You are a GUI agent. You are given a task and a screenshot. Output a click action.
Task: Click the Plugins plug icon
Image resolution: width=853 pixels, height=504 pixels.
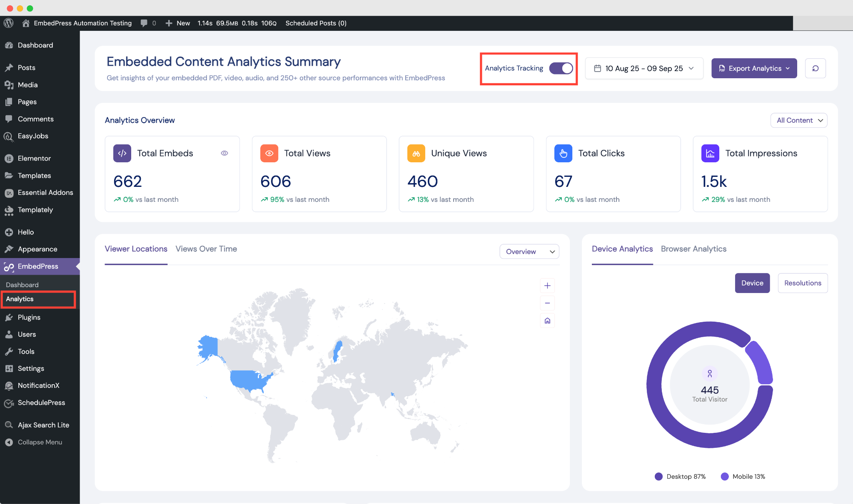[x=9, y=317]
